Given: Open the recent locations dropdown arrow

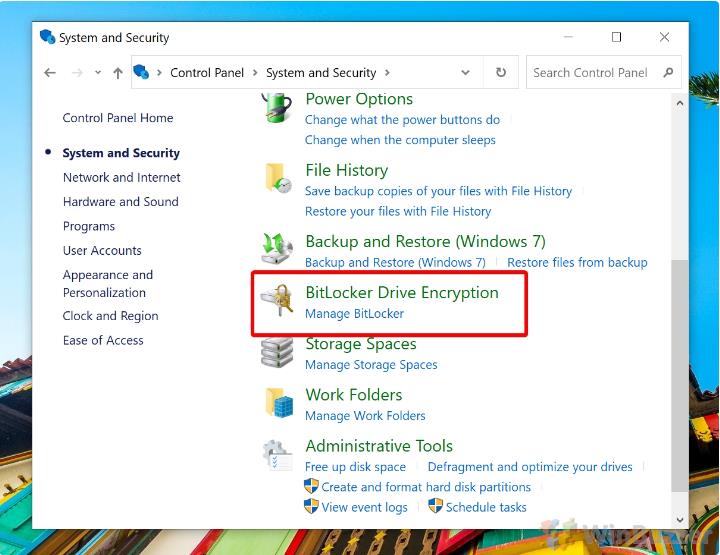Looking at the screenshot, I should (98, 73).
